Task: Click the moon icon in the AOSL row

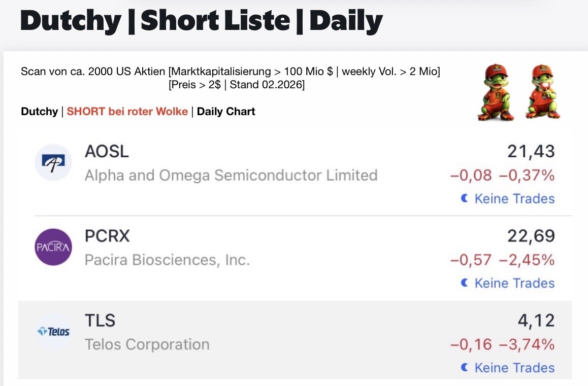Action: 464,199
